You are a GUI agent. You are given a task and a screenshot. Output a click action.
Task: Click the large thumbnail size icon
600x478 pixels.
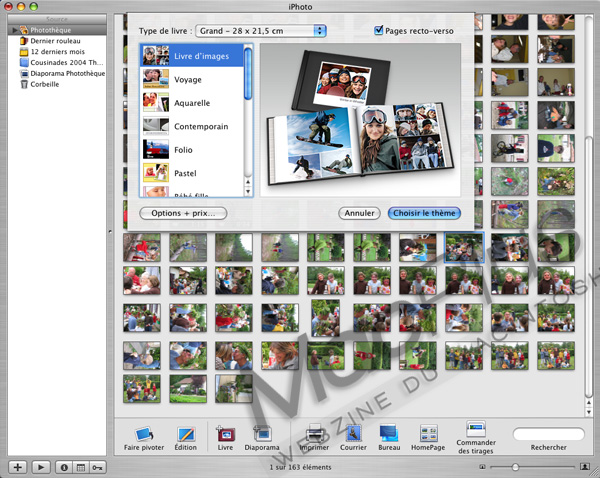(x=585, y=467)
